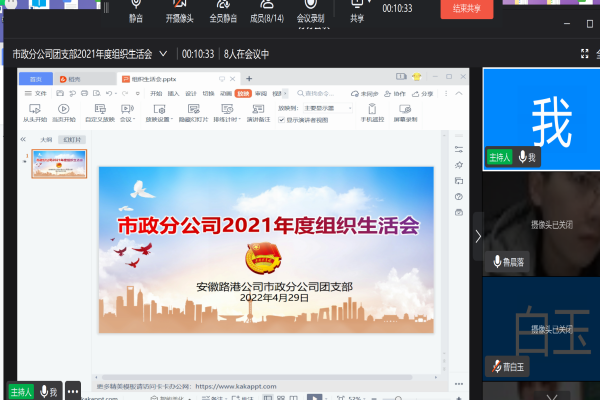Image resolution: width=600 pixels, height=400 pixels.
Task: Click the undo arrow icon
Action: 109,93
